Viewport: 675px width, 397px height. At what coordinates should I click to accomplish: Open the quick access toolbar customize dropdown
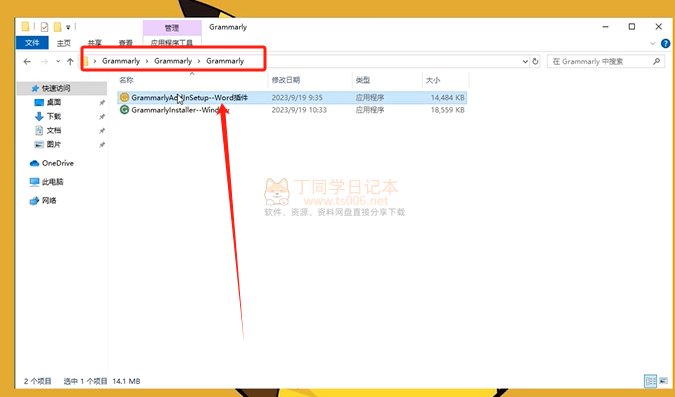68,28
